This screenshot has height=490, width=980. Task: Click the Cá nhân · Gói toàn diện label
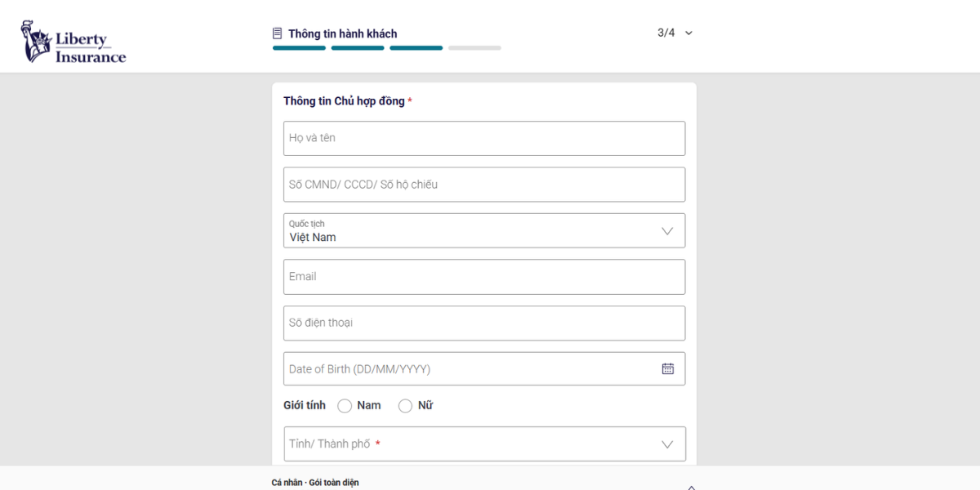pos(315,483)
